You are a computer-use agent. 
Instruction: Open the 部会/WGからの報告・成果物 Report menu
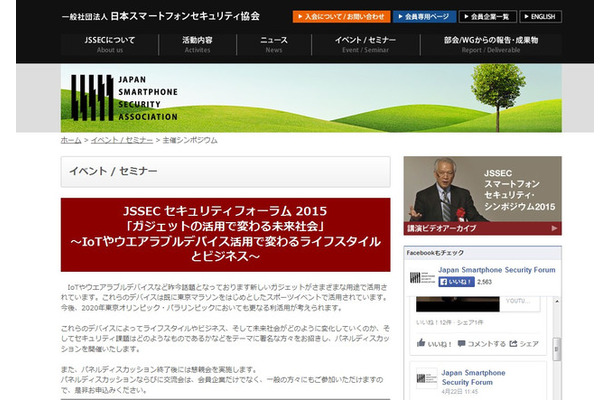point(491,44)
